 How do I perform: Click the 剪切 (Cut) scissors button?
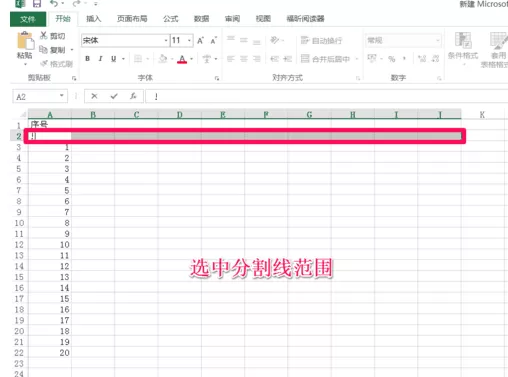(53, 36)
